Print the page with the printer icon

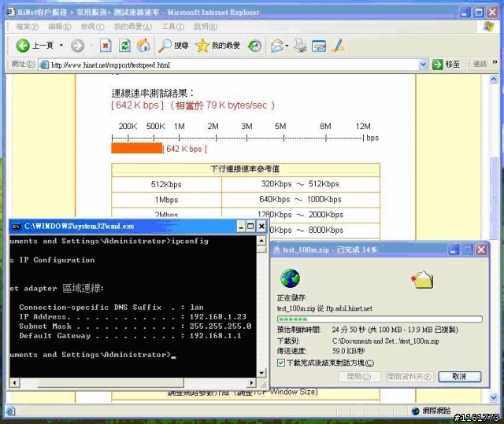click(x=300, y=46)
